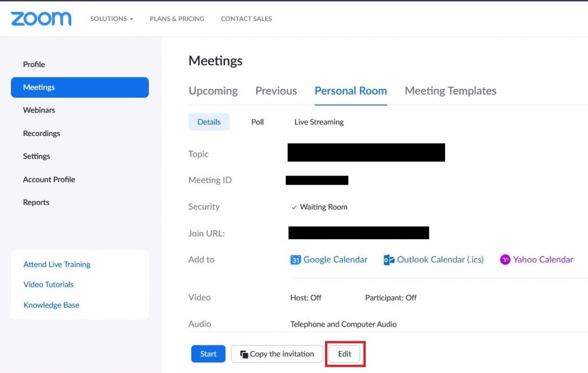Click the Meeting ID field label

click(x=210, y=180)
